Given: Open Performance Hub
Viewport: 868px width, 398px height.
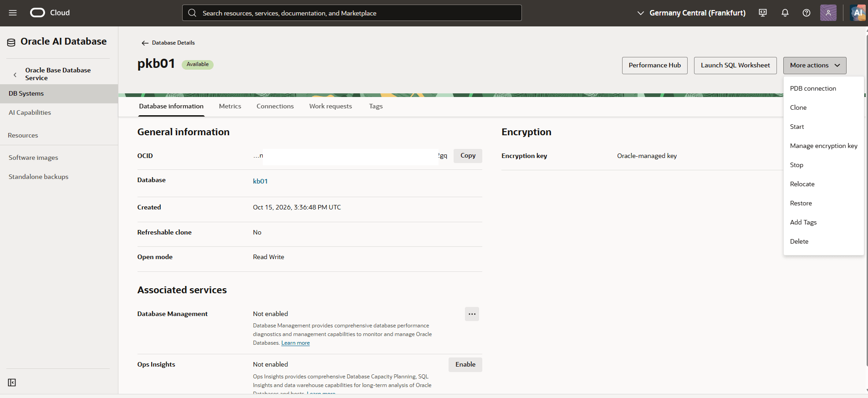Looking at the screenshot, I should [654, 66].
